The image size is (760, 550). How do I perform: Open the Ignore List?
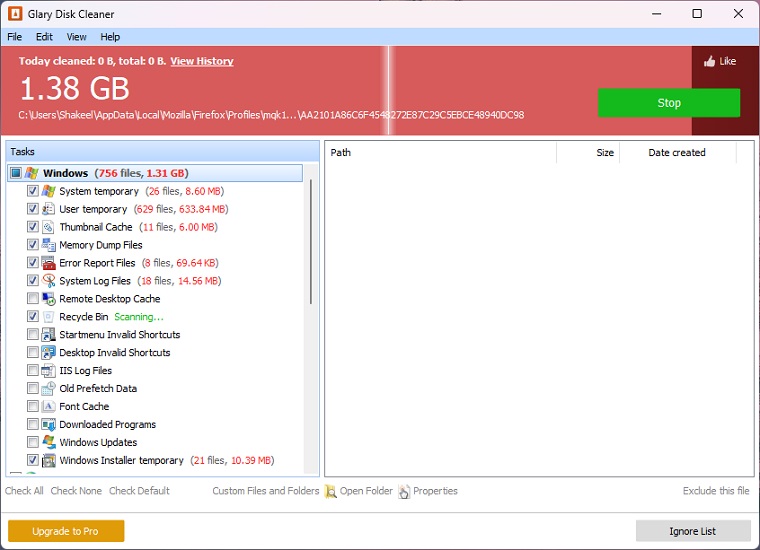(693, 531)
